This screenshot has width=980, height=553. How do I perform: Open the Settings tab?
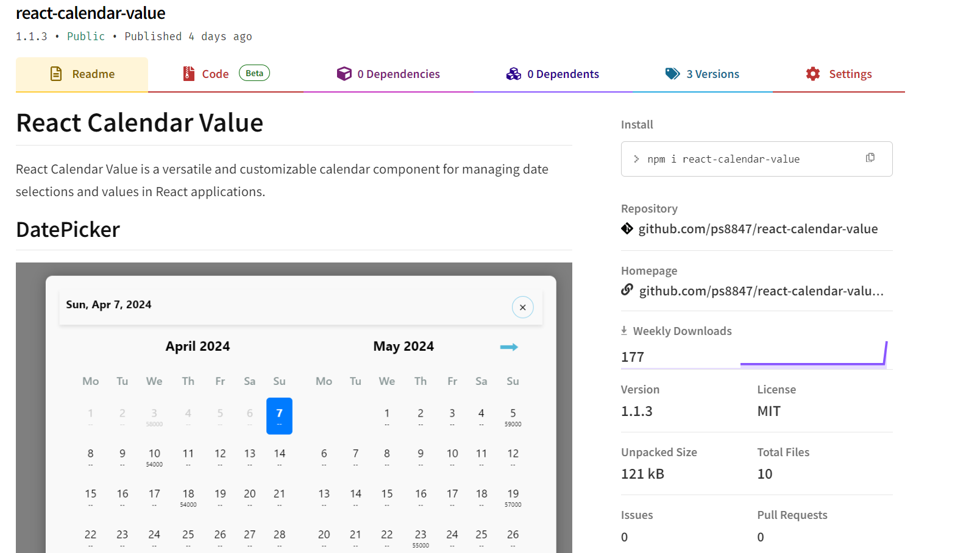839,74
